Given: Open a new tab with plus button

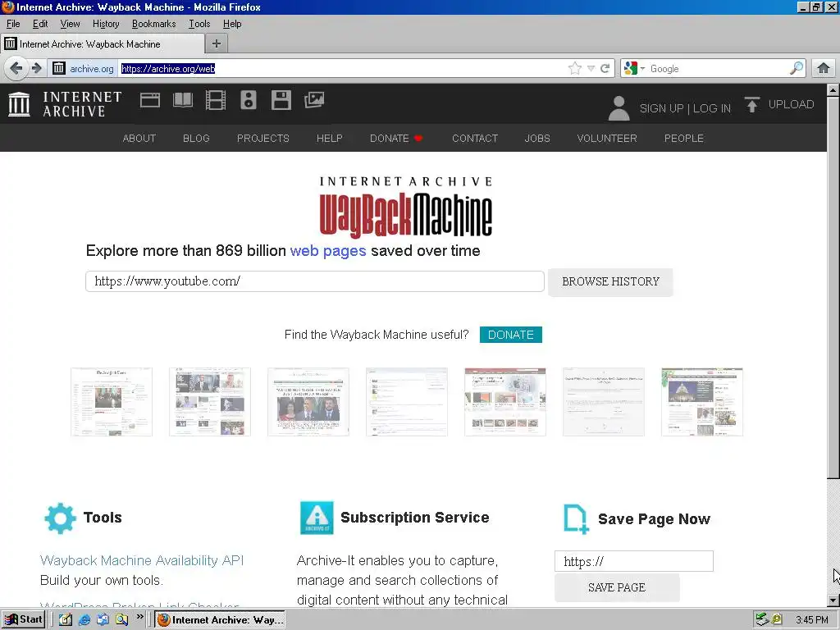Looking at the screenshot, I should coord(217,44).
